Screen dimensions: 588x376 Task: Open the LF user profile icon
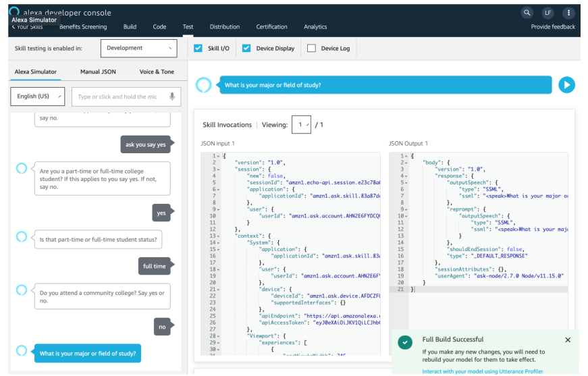point(547,13)
